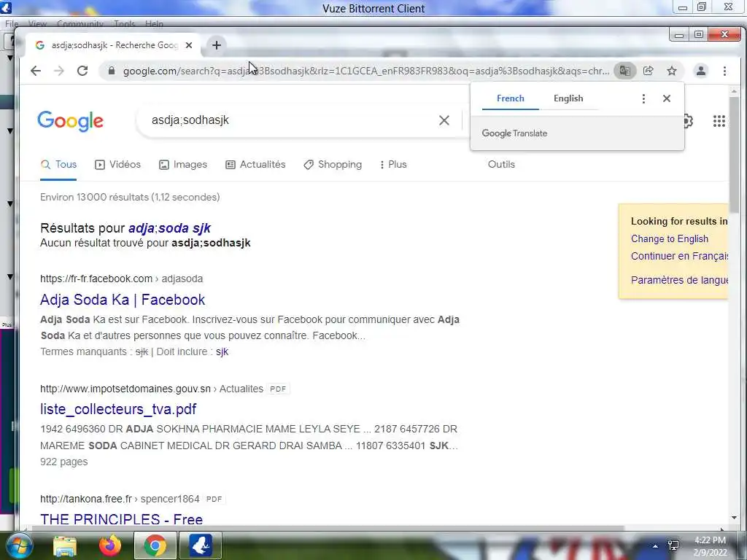Viewport: 747px width, 560px height.
Task: Switch to the Shopping results tab
Action: pyautogui.click(x=333, y=165)
